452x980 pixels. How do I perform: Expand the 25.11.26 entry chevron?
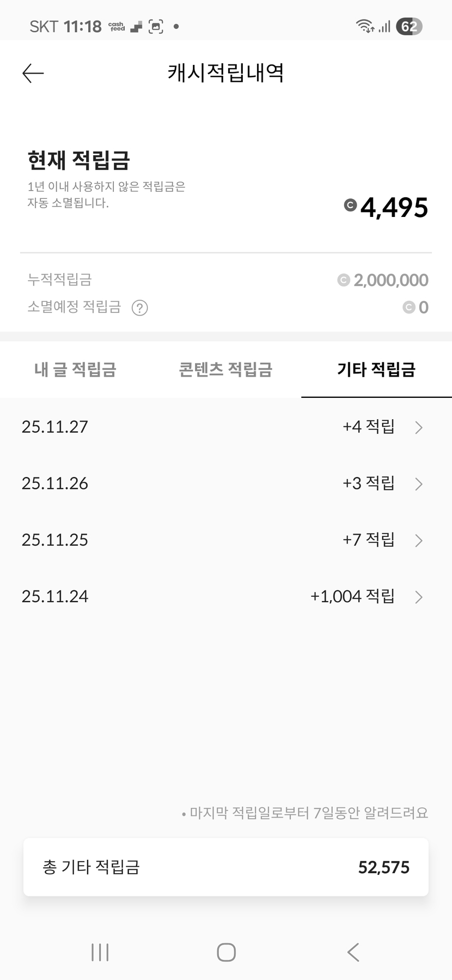point(418,484)
